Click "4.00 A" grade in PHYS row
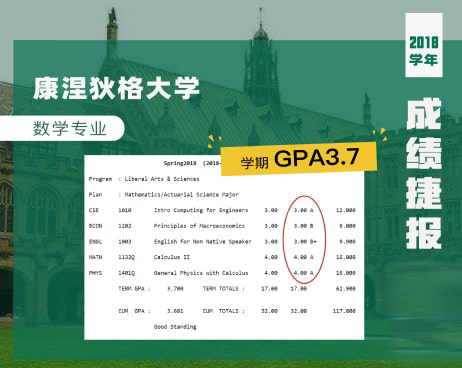 [x=303, y=273]
